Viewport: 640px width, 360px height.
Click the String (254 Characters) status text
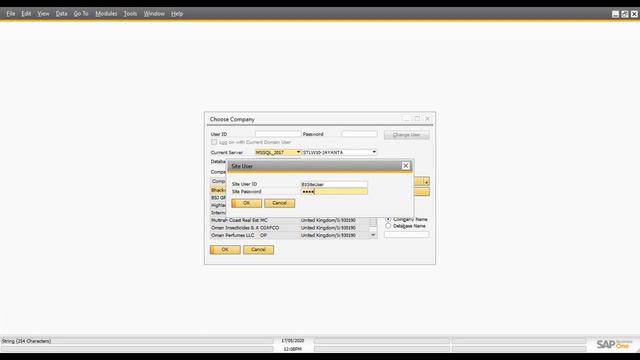(x=26, y=341)
